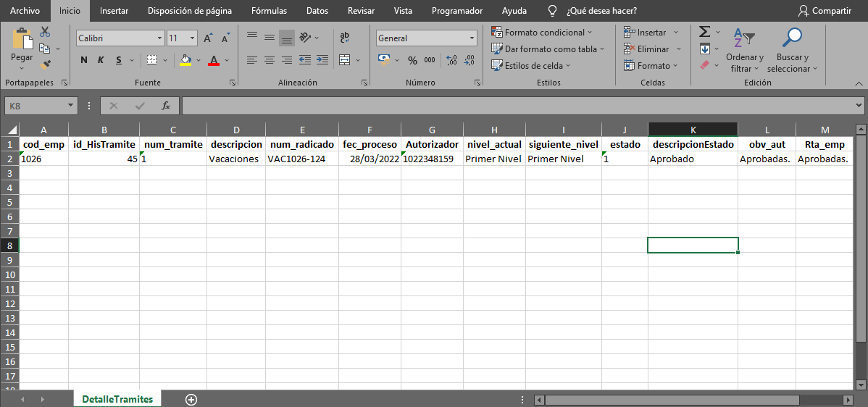Open the General number format dropdown
Image resolution: width=868 pixels, height=407 pixels.
[472, 38]
